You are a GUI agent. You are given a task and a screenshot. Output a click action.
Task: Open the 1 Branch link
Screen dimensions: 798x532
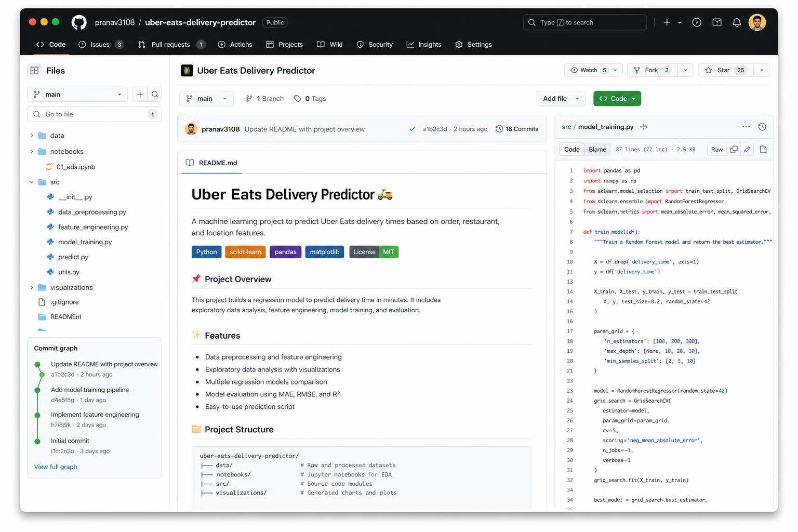pyautogui.click(x=265, y=99)
